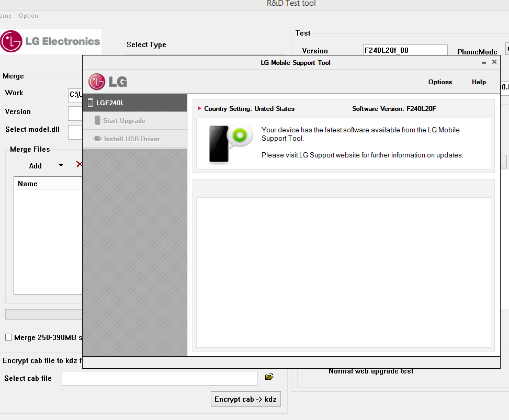
Task: Click the 'Select Type' label
Action: [146, 45]
